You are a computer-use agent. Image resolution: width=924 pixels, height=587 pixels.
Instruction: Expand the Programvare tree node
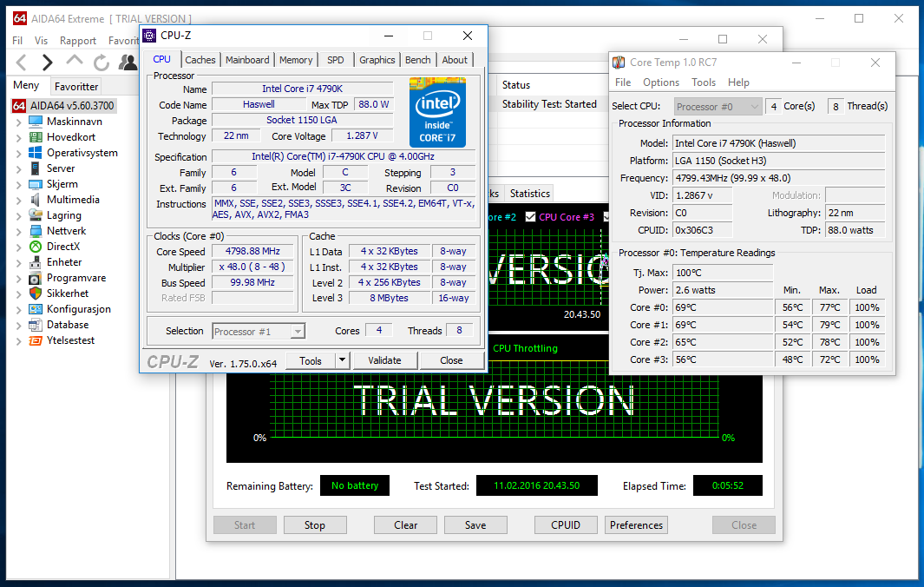click(x=18, y=279)
